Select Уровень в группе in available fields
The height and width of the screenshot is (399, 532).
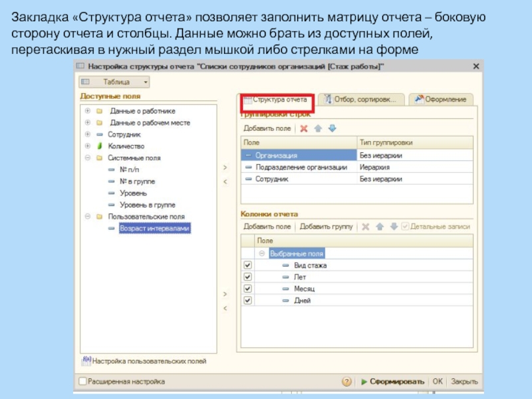[x=147, y=205]
